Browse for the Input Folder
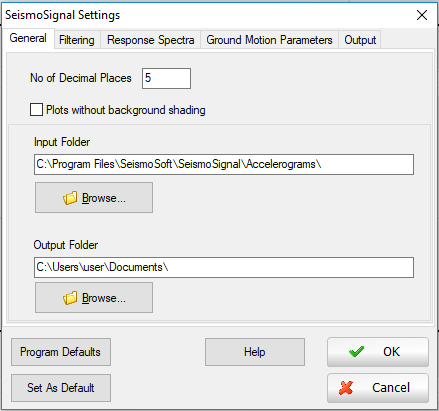The height and width of the screenshot is (411, 439). (x=94, y=198)
